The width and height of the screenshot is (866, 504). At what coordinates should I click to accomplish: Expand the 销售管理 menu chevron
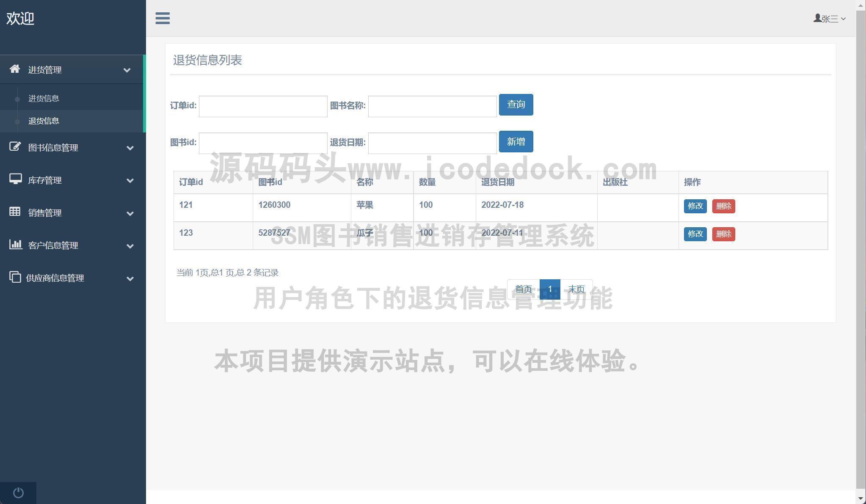130,213
